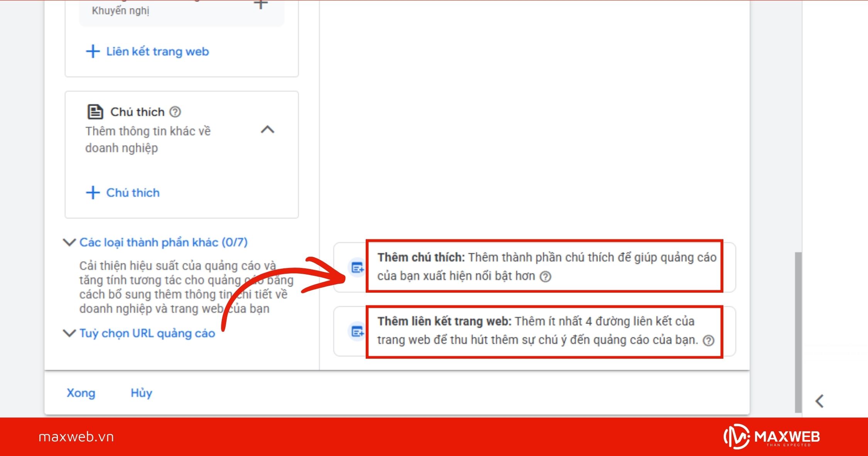Image resolution: width=868 pixels, height=456 pixels.
Task: Click the Hủy button
Action: click(x=141, y=393)
